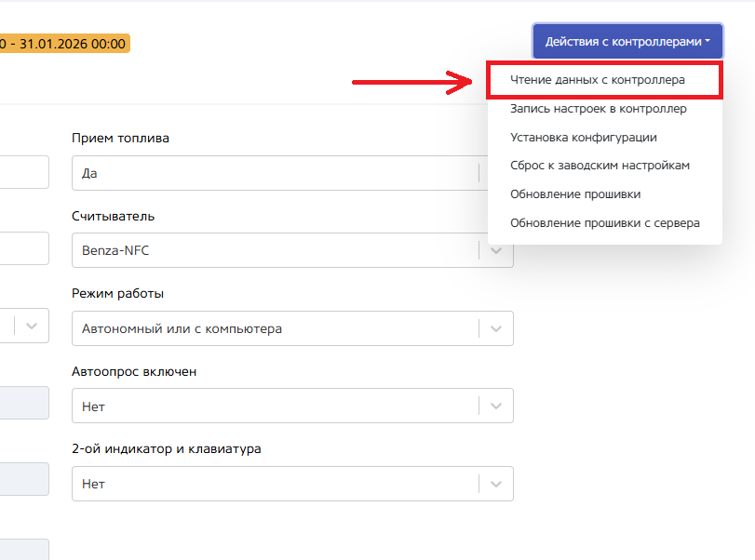Image resolution: width=755 pixels, height=560 pixels.
Task: Click the 2-ой индикатор Нет value field
Action: pyautogui.click(x=275, y=484)
